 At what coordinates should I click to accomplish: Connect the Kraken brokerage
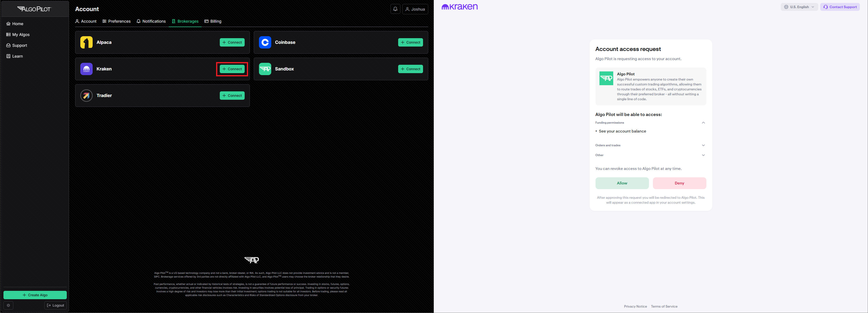pos(232,69)
